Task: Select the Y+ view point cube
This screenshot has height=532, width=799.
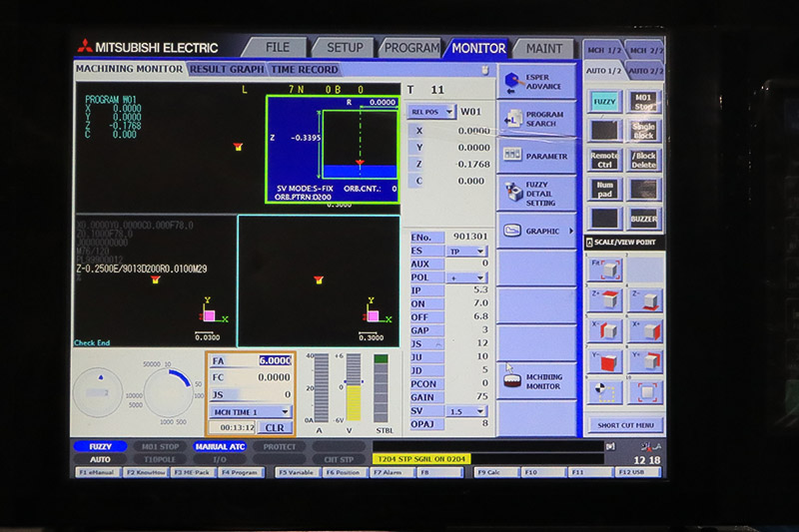Action: click(644, 360)
